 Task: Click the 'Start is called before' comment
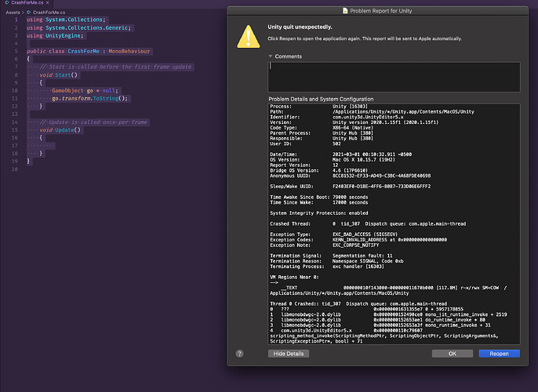(115, 67)
